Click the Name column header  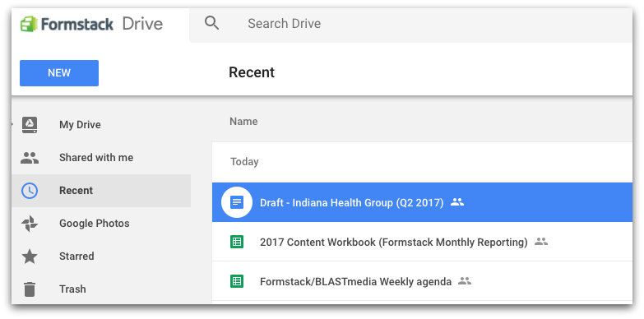pyautogui.click(x=243, y=122)
